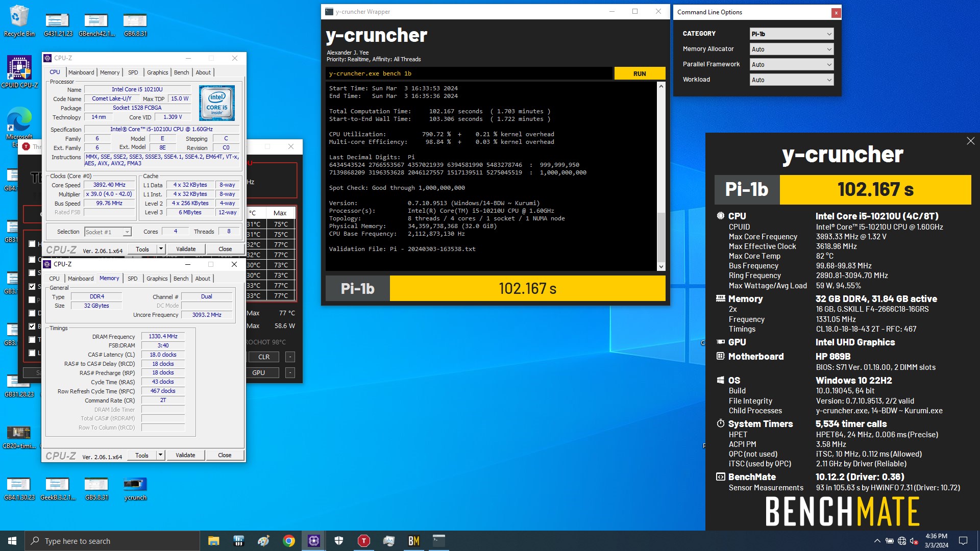Toggle the ThrottleStop checkbox labeled C
This screenshot has width=980, height=551.
pyautogui.click(x=32, y=260)
